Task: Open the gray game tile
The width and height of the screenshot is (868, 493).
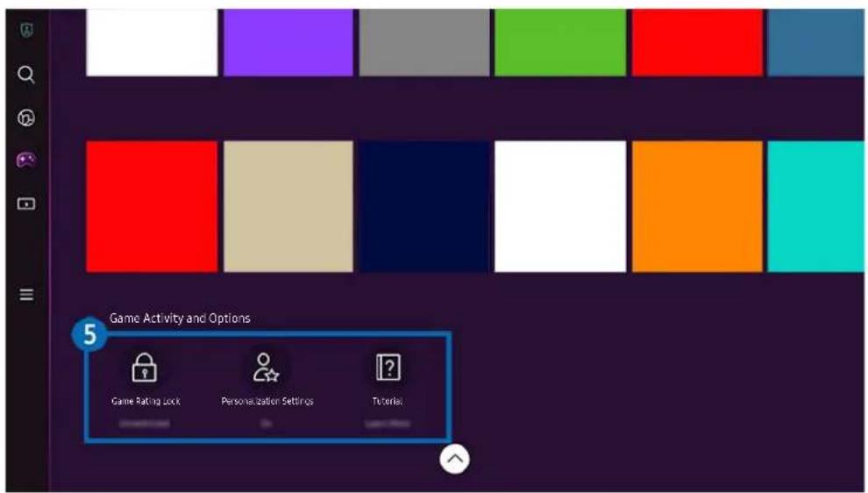Action: pyautogui.click(x=424, y=42)
